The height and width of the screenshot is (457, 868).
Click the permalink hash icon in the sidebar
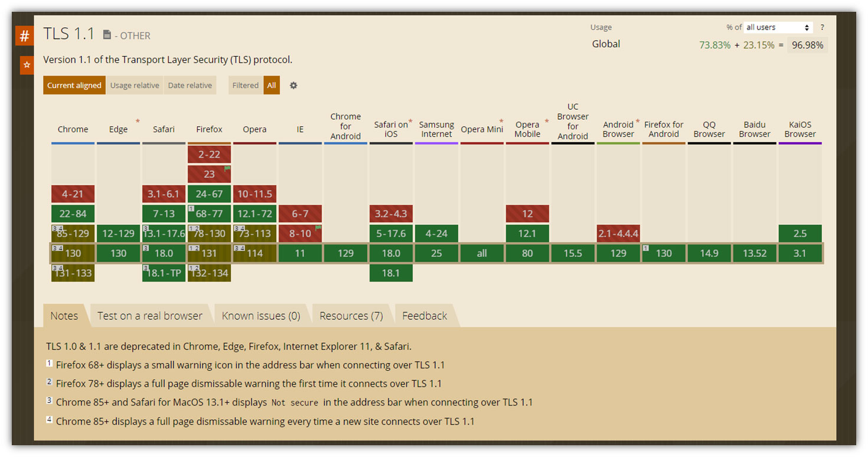24,35
